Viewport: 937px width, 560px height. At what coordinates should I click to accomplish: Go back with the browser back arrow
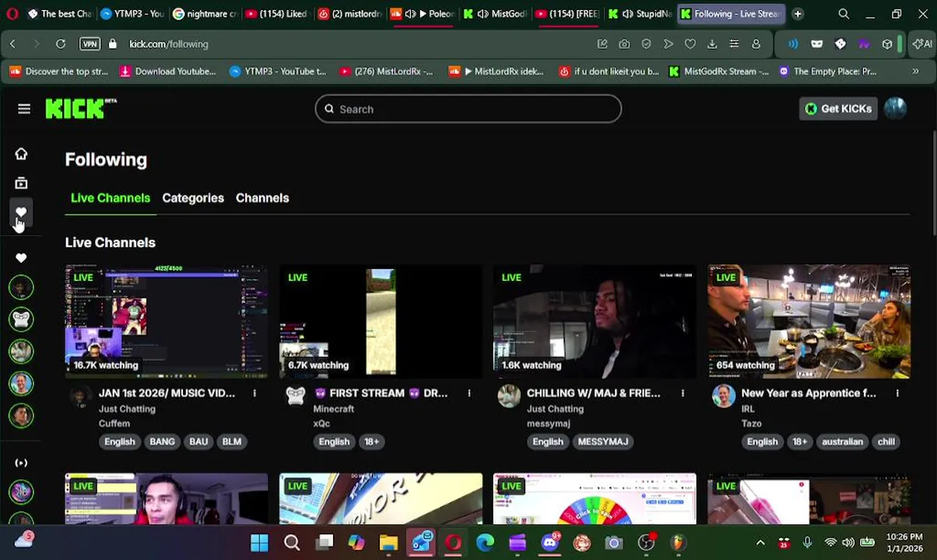point(12,44)
